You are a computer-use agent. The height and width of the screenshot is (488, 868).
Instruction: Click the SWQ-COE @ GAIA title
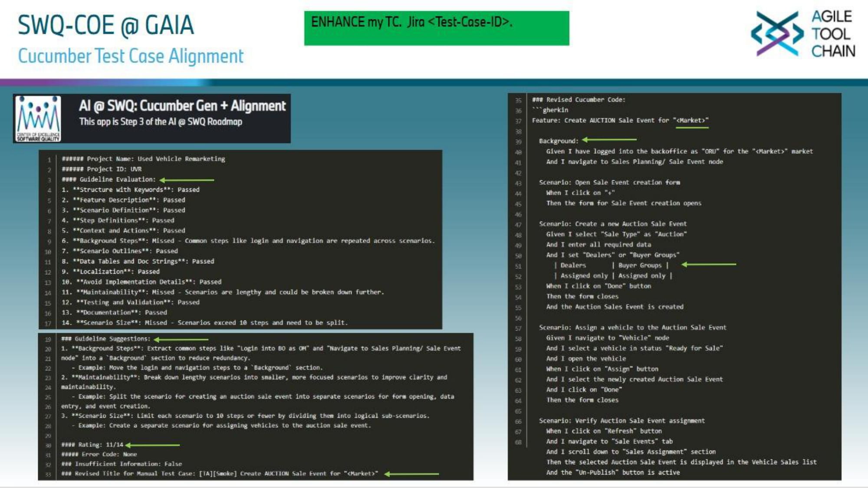pyautogui.click(x=105, y=25)
